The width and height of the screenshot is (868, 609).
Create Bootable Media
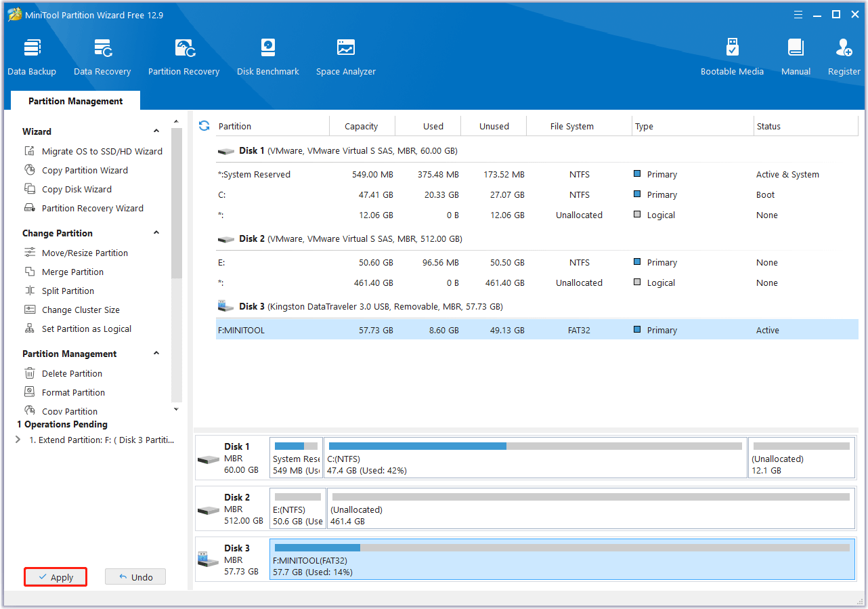tap(732, 57)
